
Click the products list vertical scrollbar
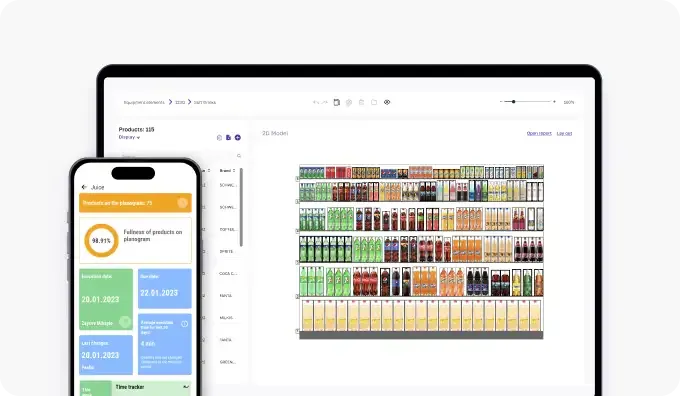click(241, 207)
